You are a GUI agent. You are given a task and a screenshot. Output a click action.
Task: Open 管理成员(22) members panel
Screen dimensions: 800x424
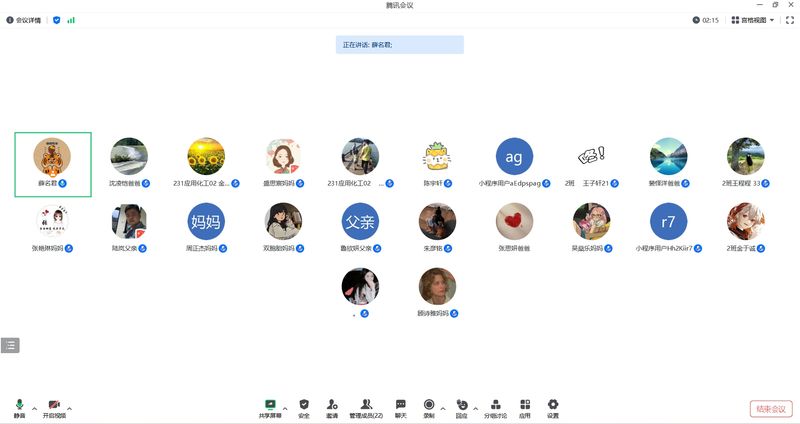tap(366, 407)
